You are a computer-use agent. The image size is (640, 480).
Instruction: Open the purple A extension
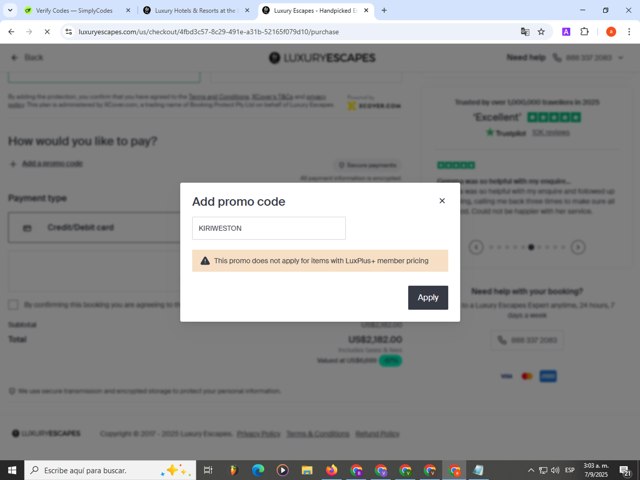pyautogui.click(x=566, y=32)
